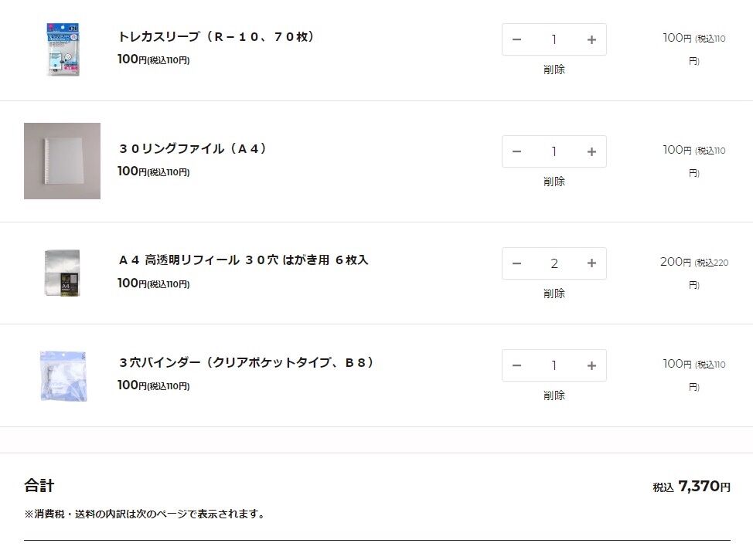Open ３０リングファイル product thumbnail

pos(63,161)
